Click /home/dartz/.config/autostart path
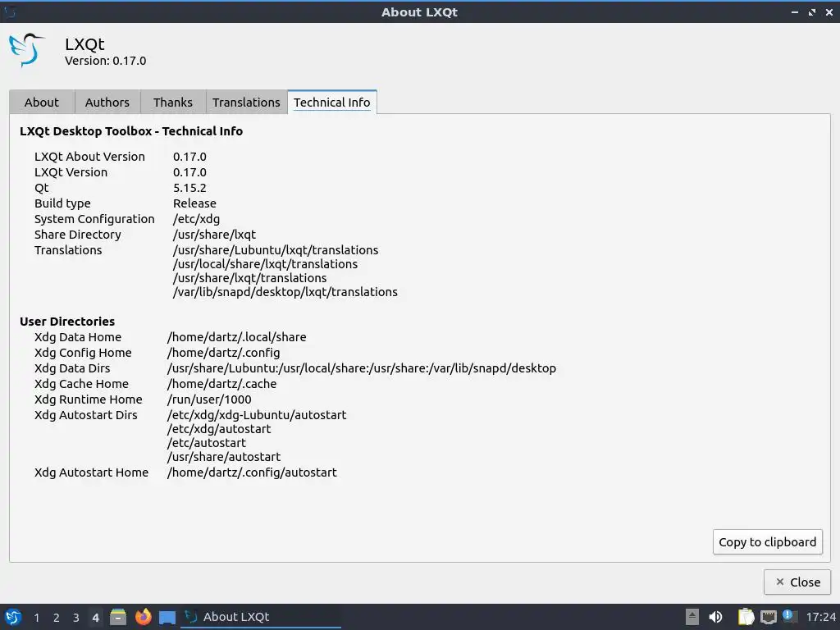Viewport: 840px width, 630px height. point(252,472)
